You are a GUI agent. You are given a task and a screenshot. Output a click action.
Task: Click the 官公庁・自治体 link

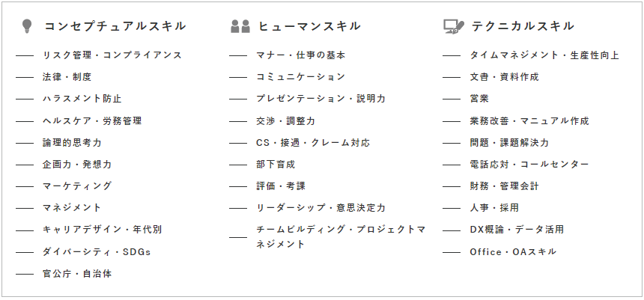point(77,274)
